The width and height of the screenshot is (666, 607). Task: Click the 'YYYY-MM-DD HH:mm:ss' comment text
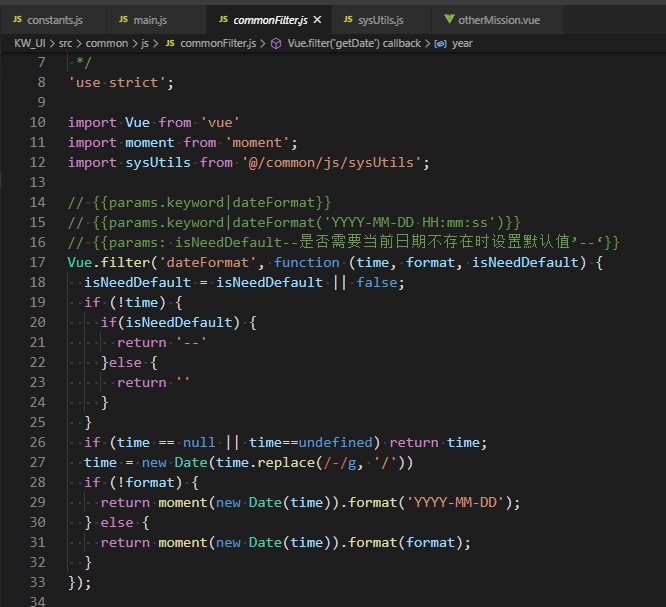(413, 222)
